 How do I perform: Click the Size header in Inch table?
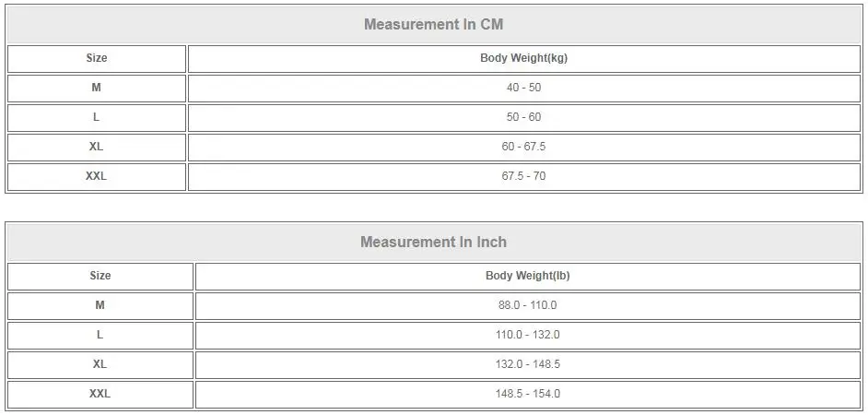click(x=100, y=277)
